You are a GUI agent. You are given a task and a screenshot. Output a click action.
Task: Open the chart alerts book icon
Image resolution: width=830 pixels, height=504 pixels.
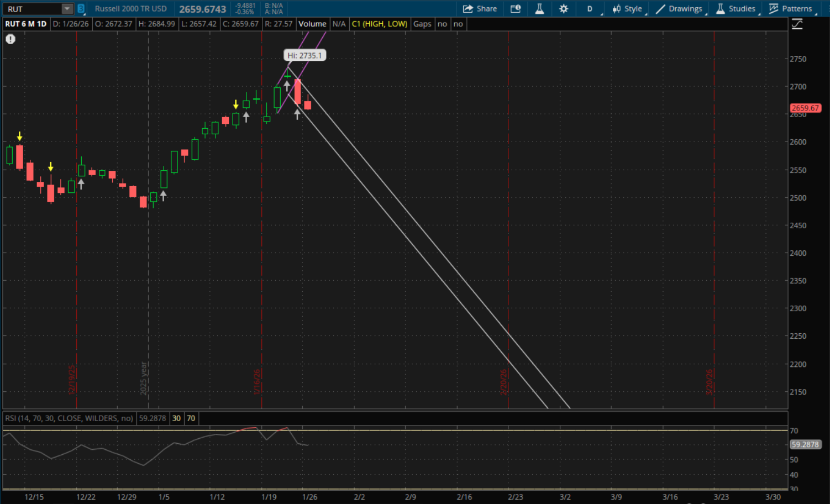coord(516,9)
